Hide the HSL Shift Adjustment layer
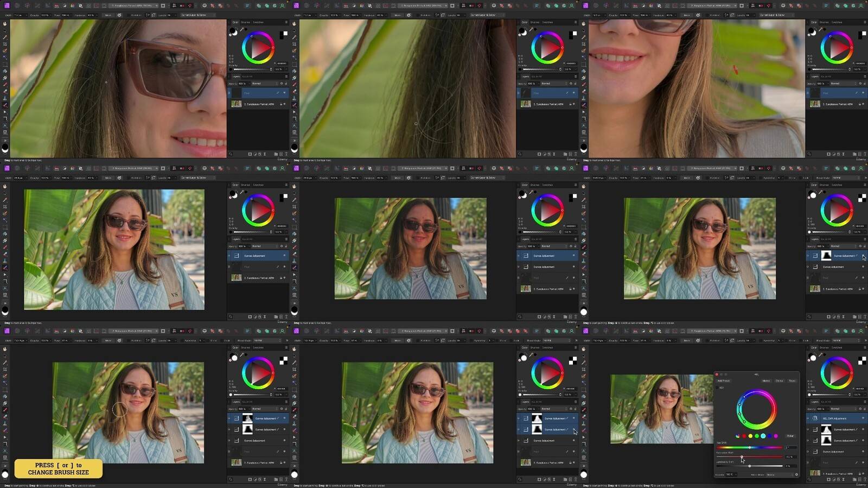Image resolution: width=868 pixels, height=488 pixels. point(863,418)
